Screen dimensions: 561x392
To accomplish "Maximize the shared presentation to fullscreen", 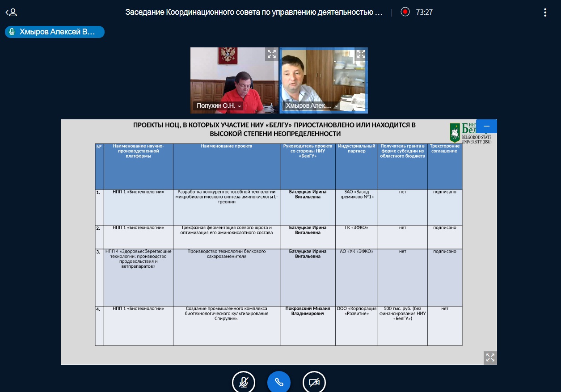I will coord(490,357).
